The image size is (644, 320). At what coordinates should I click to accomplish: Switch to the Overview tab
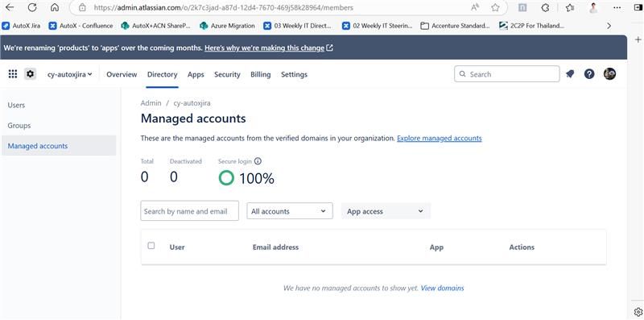click(x=122, y=74)
